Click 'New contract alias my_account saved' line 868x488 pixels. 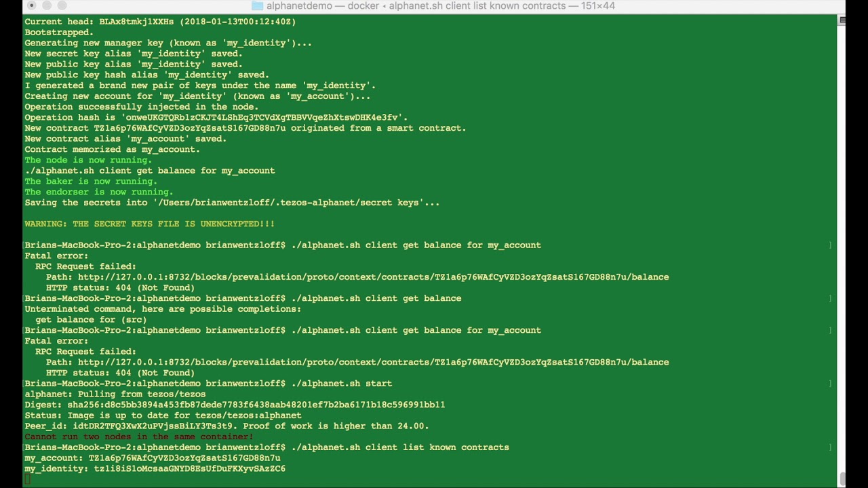tap(125, 138)
